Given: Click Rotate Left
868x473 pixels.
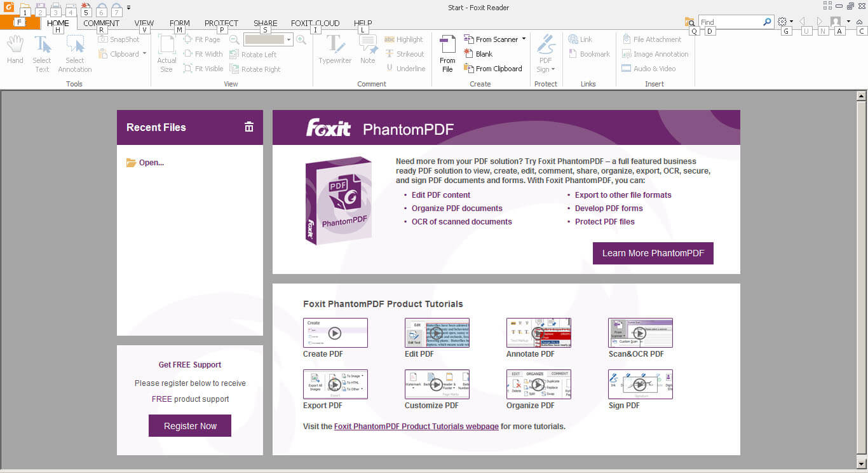Looking at the screenshot, I should click(253, 55).
